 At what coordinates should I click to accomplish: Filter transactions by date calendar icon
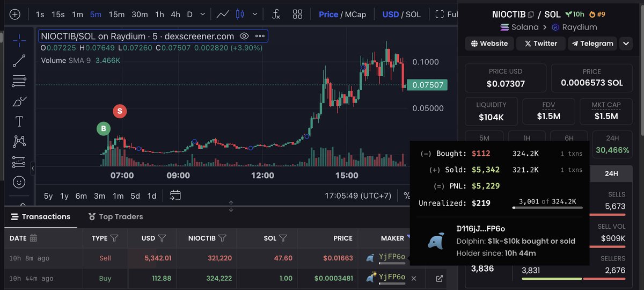pyautogui.click(x=33, y=238)
